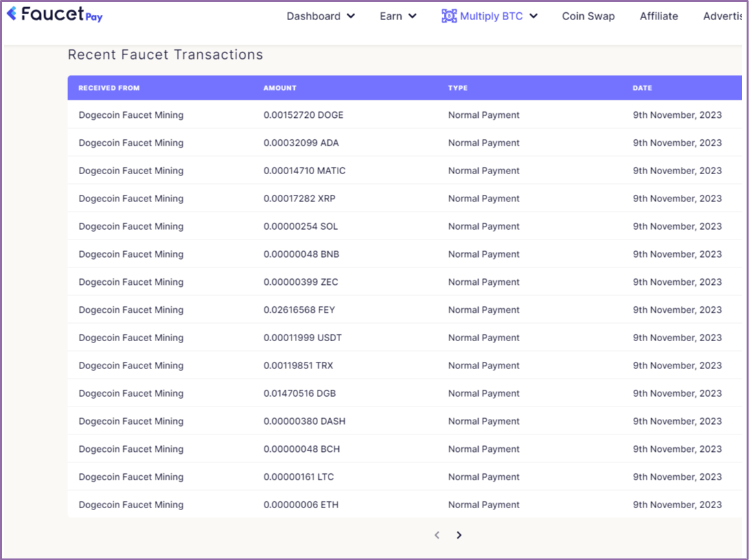Click Dogecoin Faucet Mining in FEY row
Image resolution: width=749 pixels, height=560 pixels.
131,310
